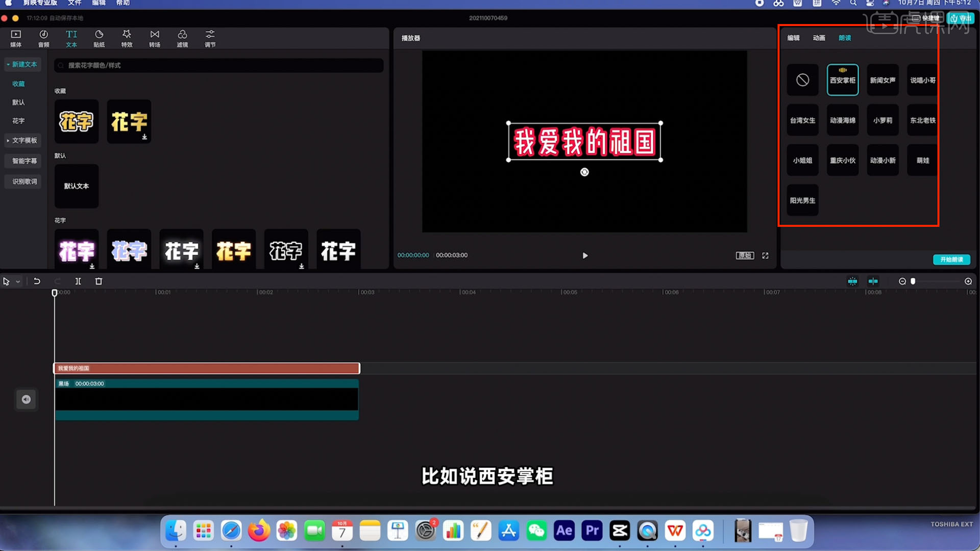
Task: Open the 贴纸 stickers panel
Action: (x=99, y=38)
